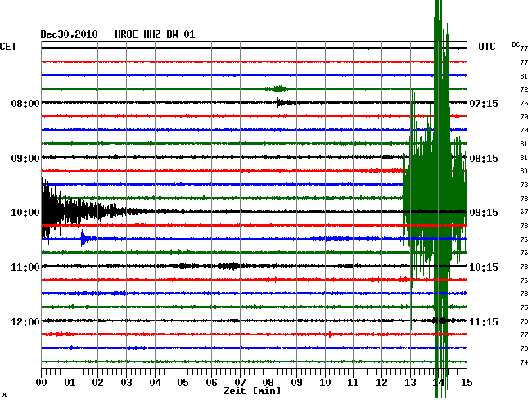532x404 pixels.
Task: Click minute 06 on the time axis
Action: coord(211,382)
